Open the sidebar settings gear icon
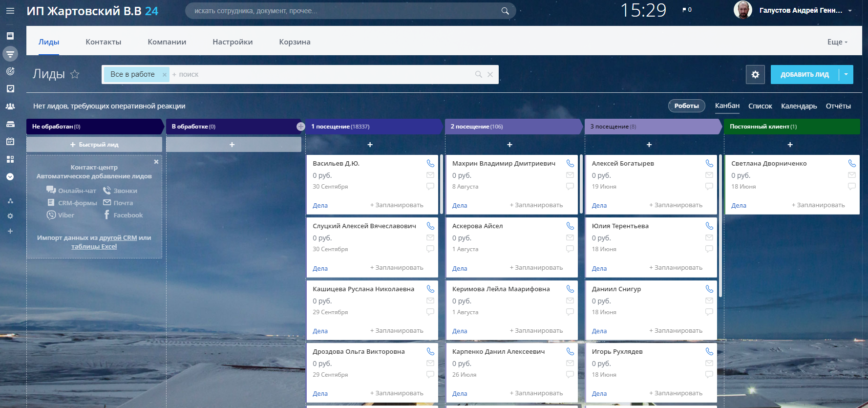868x408 pixels. tap(10, 216)
